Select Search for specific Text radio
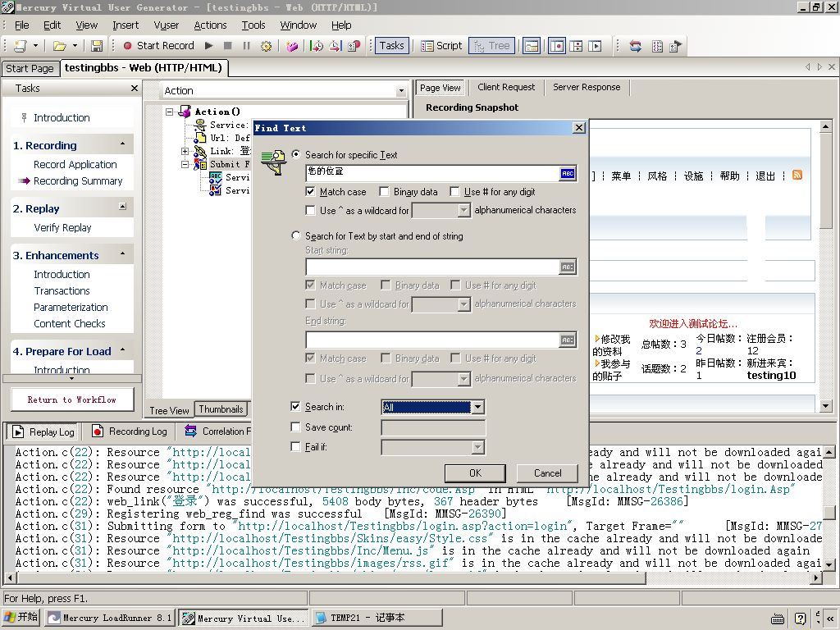Screen dimensions: 840x630 coord(295,154)
